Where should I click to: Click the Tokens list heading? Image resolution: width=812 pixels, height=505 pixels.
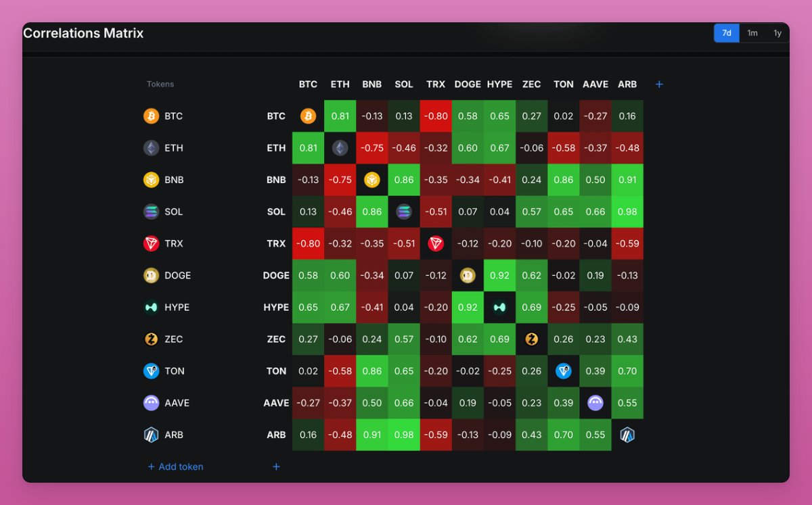160,85
